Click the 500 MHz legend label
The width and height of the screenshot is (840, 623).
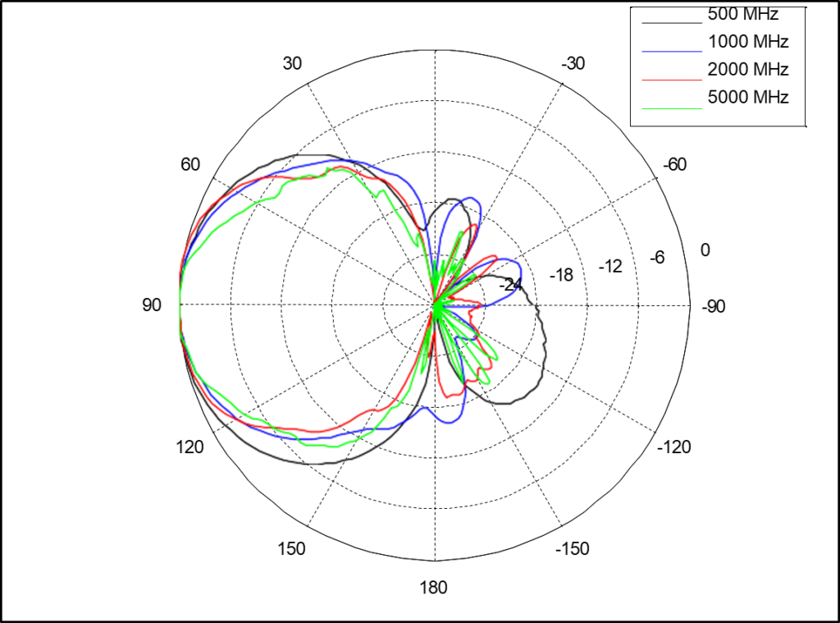pyautogui.click(x=742, y=15)
